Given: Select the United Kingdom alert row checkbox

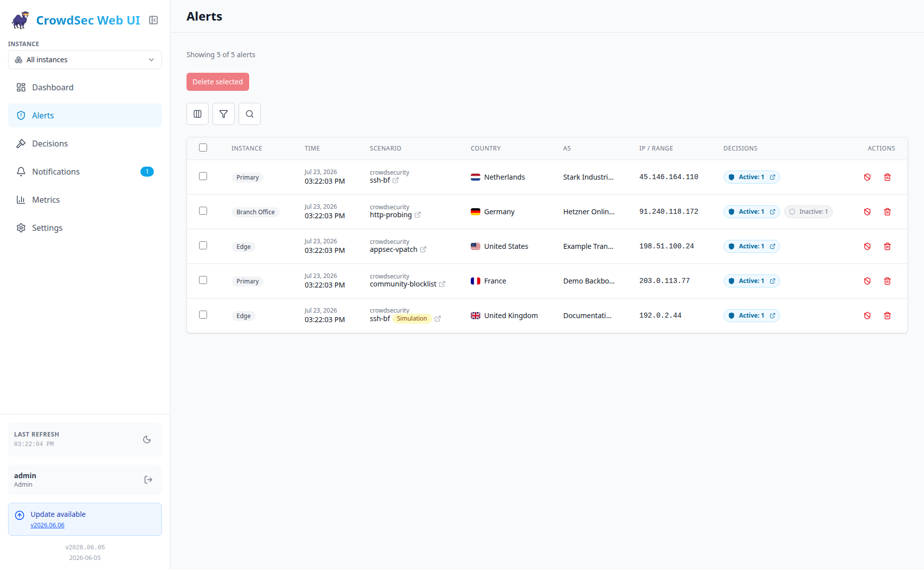Looking at the screenshot, I should click(203, 315).
